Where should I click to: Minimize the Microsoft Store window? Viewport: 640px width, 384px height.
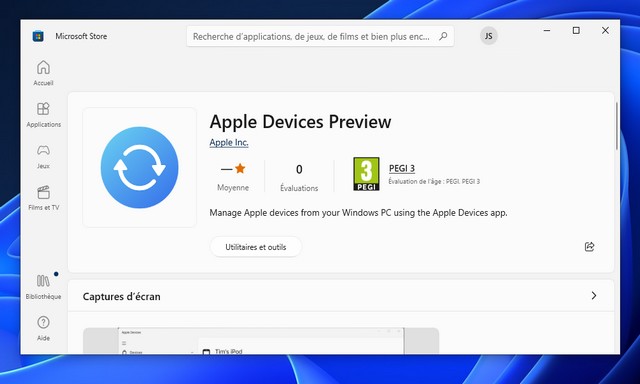547,30
